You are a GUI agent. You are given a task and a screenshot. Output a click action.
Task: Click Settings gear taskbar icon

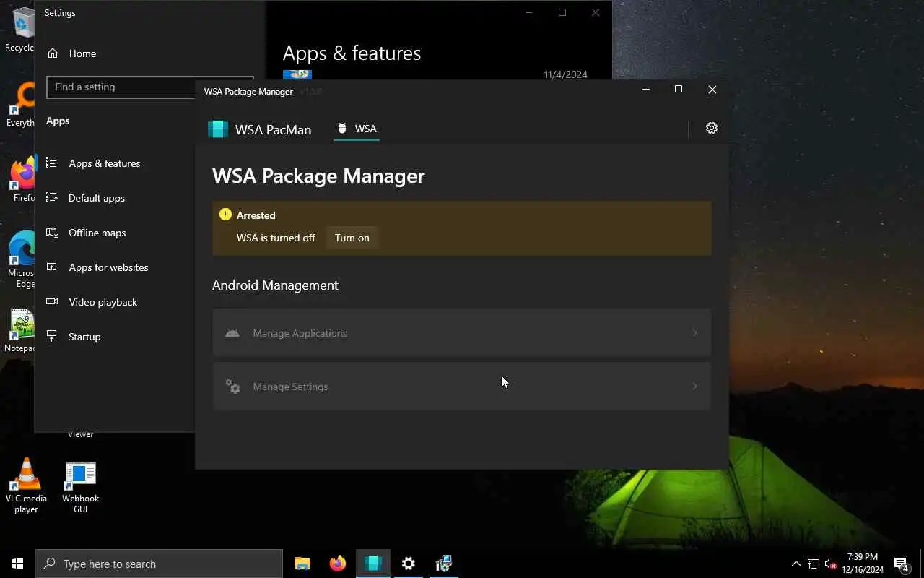[x=409, y=564]
